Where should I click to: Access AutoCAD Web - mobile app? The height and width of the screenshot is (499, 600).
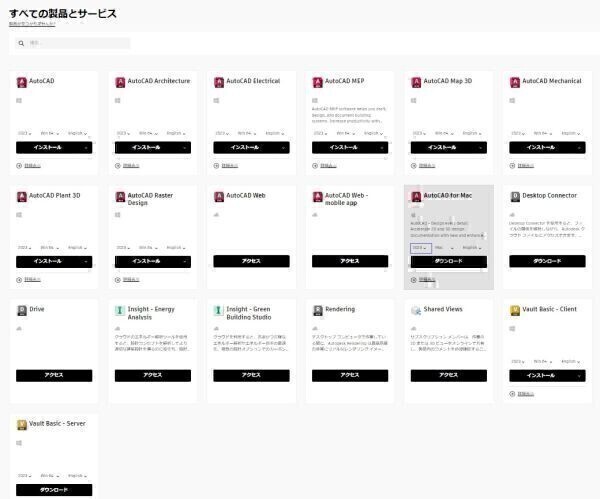(350, 261)
